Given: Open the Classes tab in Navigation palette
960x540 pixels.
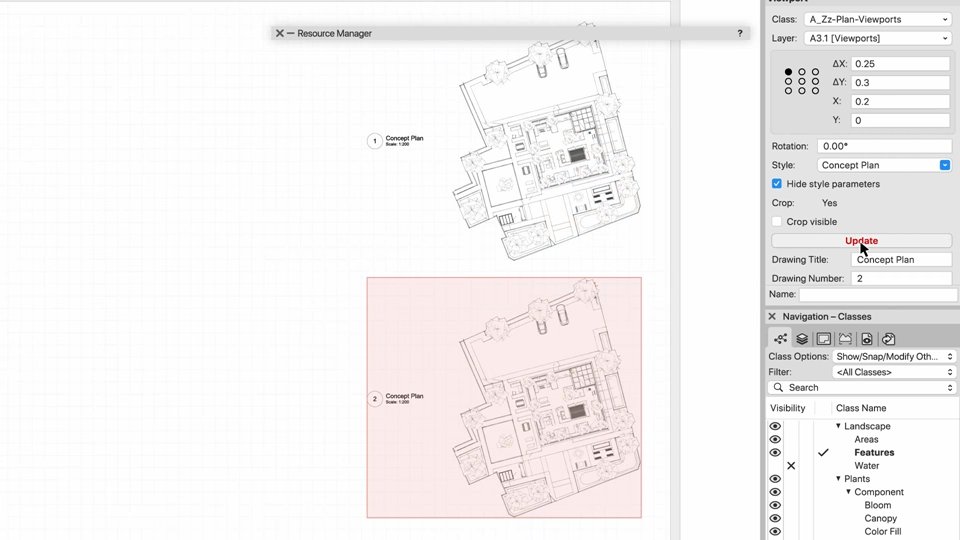Looking at the screenshot, I should (x=780, y=339).
